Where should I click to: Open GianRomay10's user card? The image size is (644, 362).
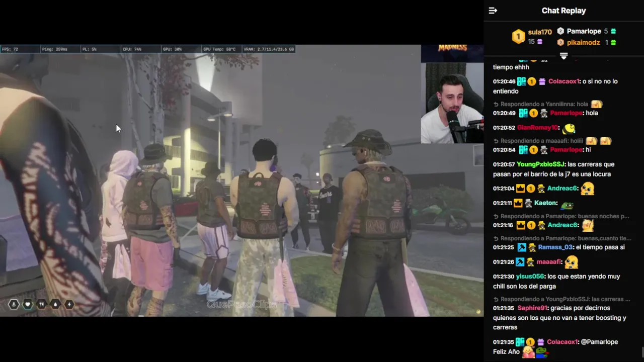538,128
